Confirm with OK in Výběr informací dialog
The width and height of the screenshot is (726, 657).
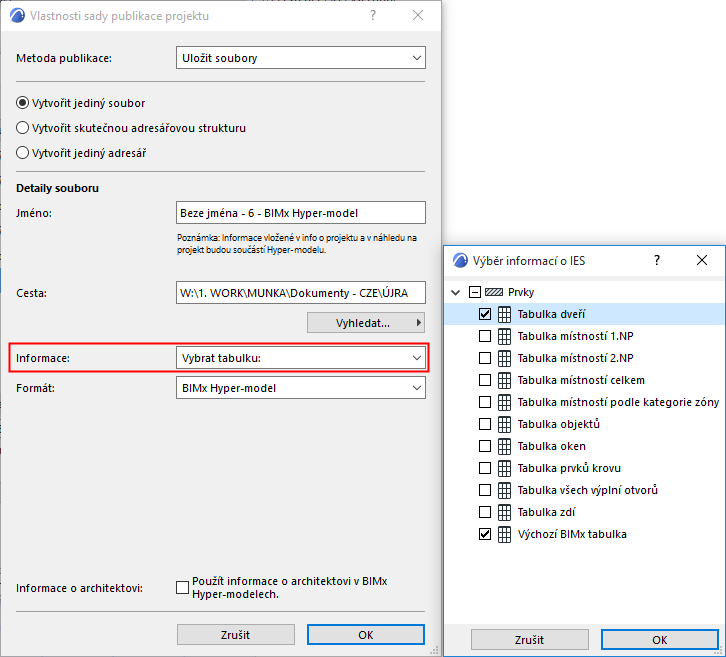(659, 640)
